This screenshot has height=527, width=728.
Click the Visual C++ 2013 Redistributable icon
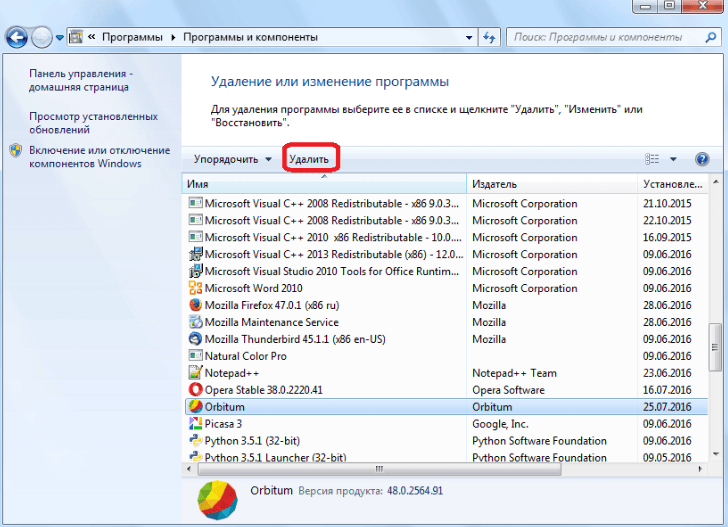pyautogui.click(x=195, y=254)
